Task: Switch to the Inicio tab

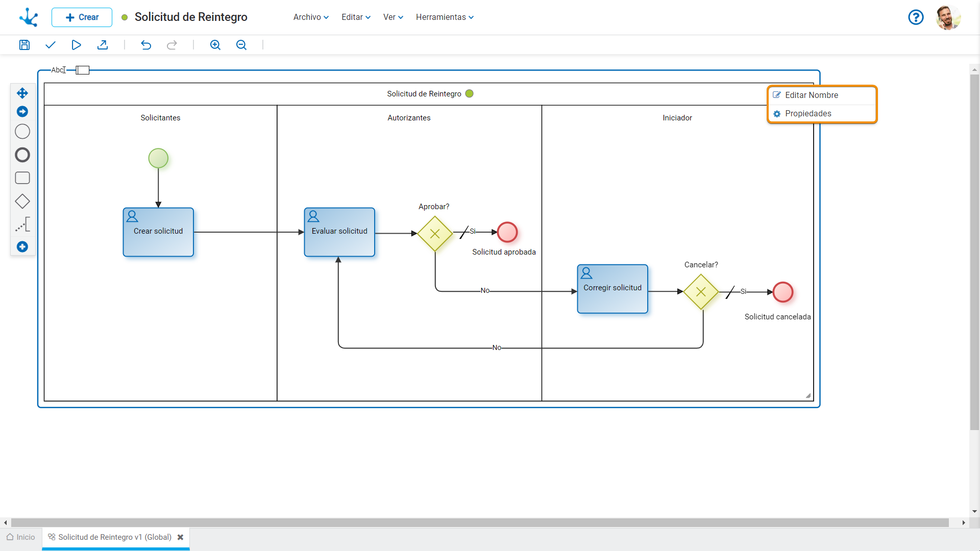Action: tap(21, 537)
